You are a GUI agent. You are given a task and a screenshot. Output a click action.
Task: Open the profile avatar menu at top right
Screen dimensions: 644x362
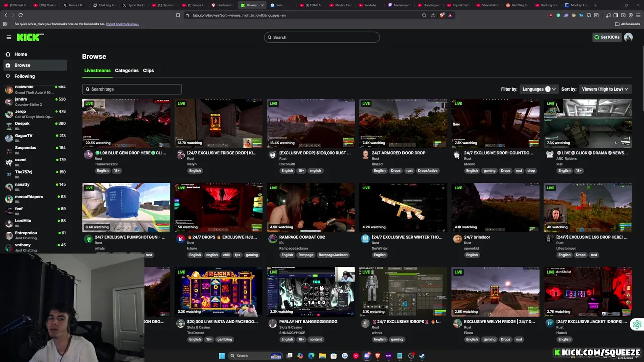click(x=628, y=37)
